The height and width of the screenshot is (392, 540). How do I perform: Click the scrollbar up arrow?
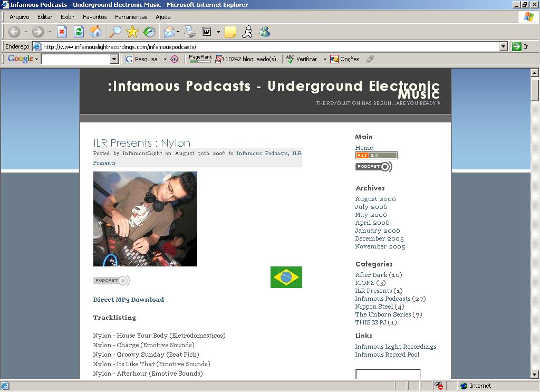tap(535, 73)
